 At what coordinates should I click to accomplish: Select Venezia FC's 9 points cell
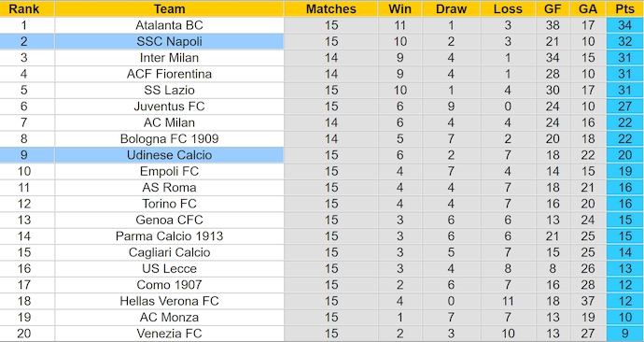click(x=625, y=334)
